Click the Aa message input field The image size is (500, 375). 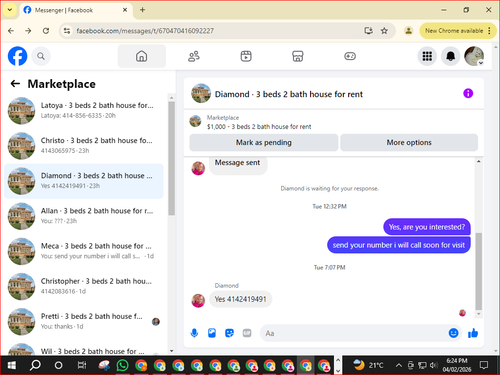tap(353, 333)
